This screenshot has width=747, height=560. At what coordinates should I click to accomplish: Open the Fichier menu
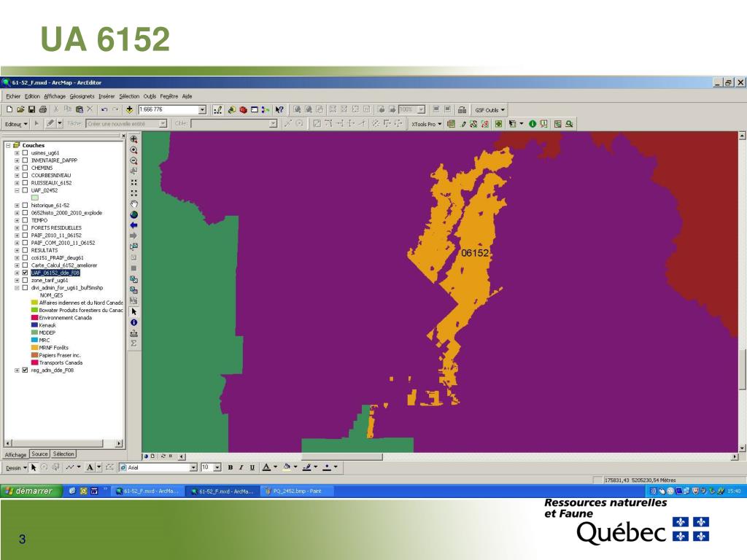pyautogui.click(x=13, y=96)
